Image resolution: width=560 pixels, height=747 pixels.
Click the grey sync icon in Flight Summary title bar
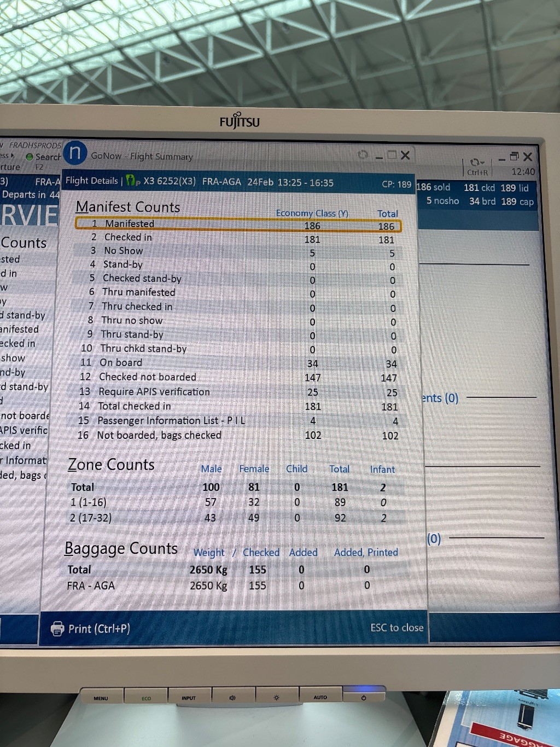362,155
